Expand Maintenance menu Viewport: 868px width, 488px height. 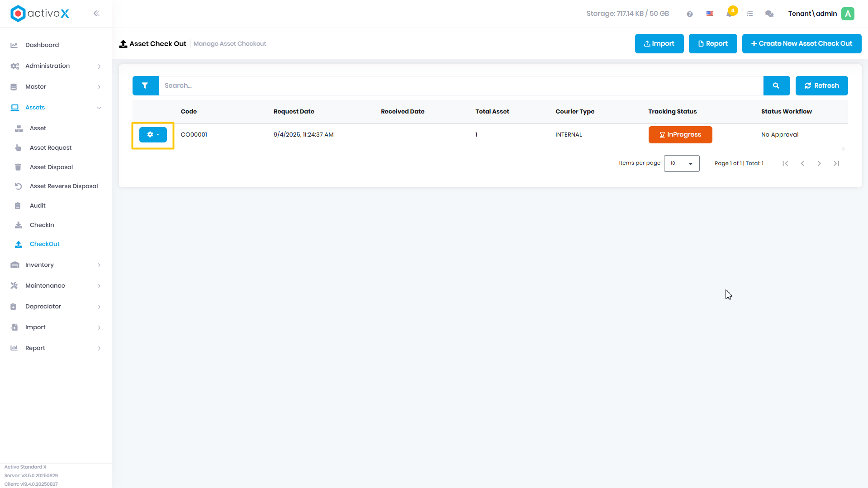56,286
